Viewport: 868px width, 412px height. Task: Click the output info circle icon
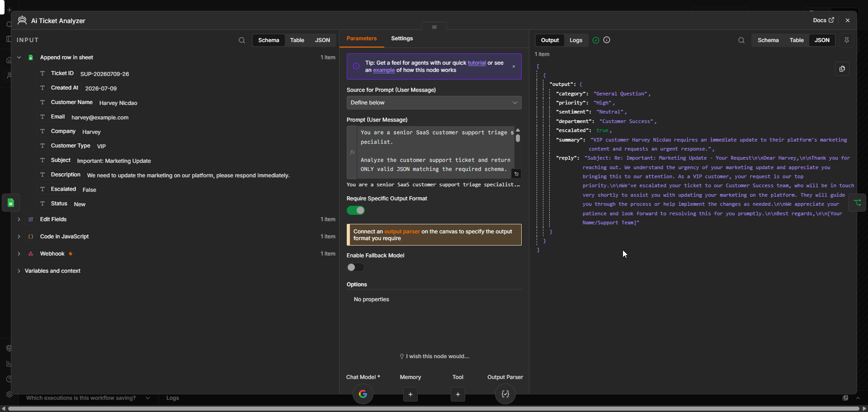(x=607, y=40)
